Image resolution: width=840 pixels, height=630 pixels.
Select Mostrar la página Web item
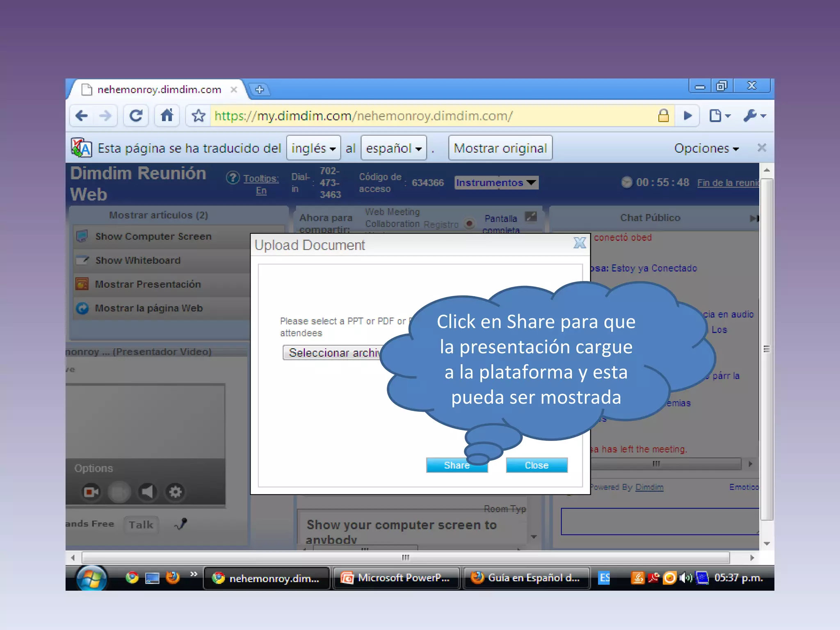click(x=162, y=308)
